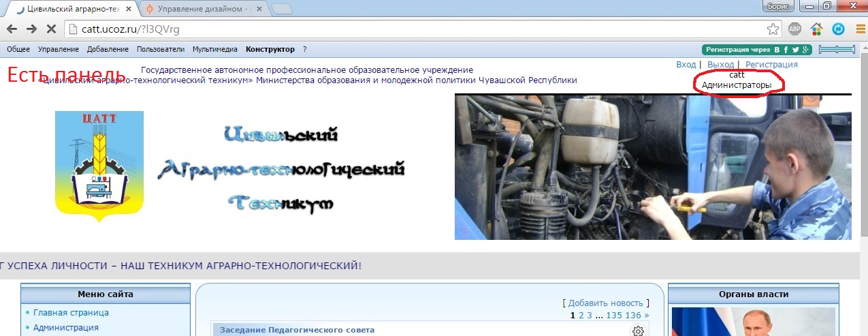Open the Администрация site menu link

(65, 328)
